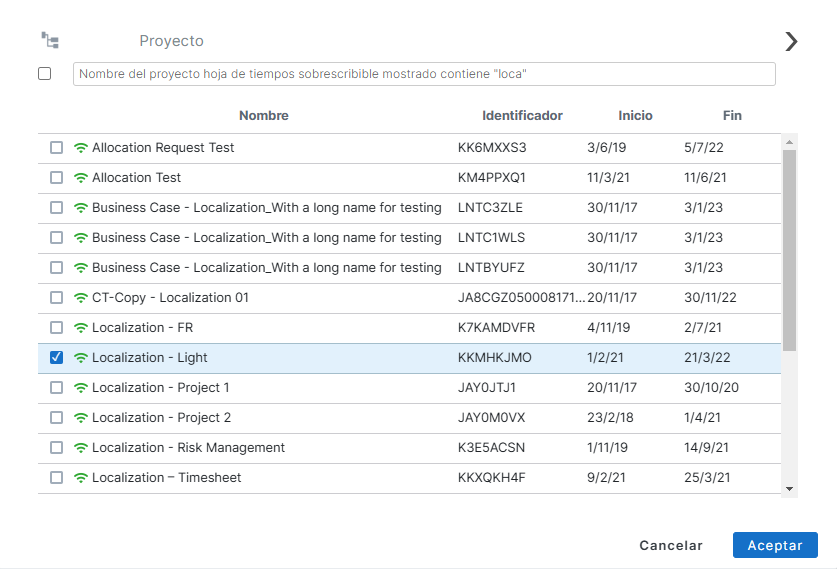The image size is (837, 569).
Task: Click green status icon beside Localization - Risk Management
Action: [x=81, y=448]
